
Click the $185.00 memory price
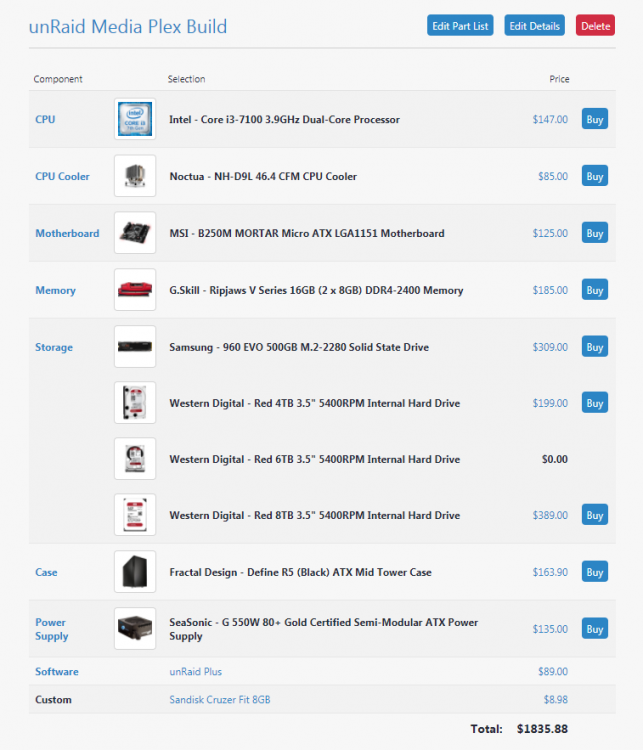coord(550,290)
